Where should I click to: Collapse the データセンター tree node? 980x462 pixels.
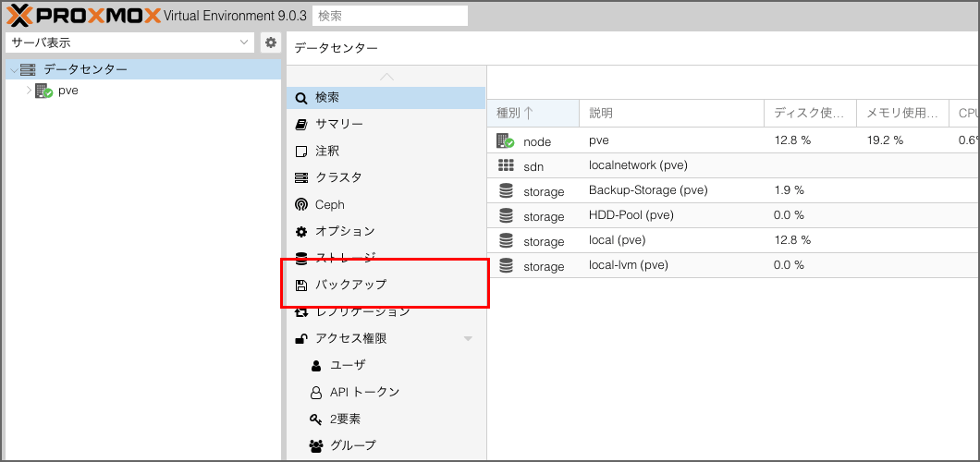[12, 70]
